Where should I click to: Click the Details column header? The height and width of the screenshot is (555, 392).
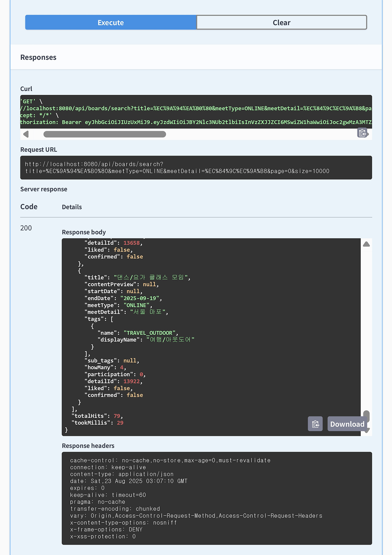point(72,207)
